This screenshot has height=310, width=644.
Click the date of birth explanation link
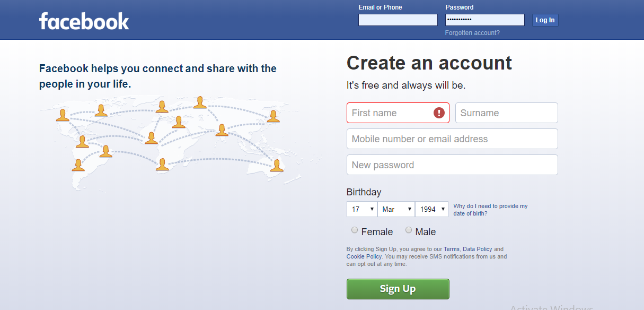[x=490, y=209]
